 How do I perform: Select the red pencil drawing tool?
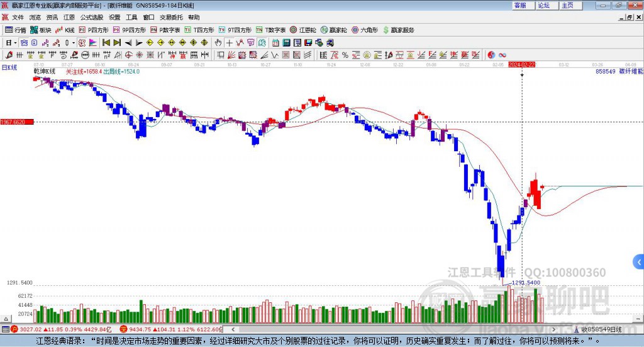point(9,55)
